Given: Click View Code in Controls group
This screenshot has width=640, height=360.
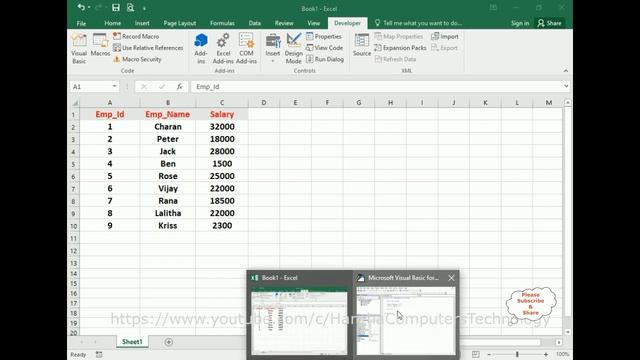Looking at the screenshot, I should (x=324, y=48).
